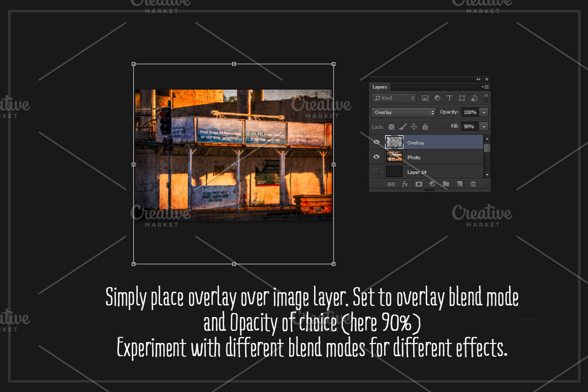This screenshot has width=588, height=392.
Task: Click the top-center transform handle
Action: click(x=234, y=64)
